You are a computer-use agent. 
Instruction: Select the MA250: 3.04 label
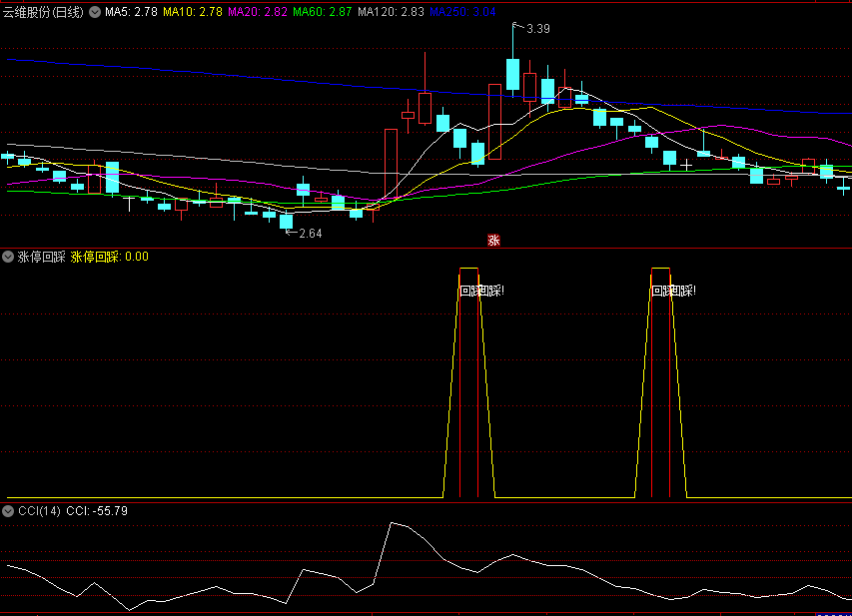[462, 12]
